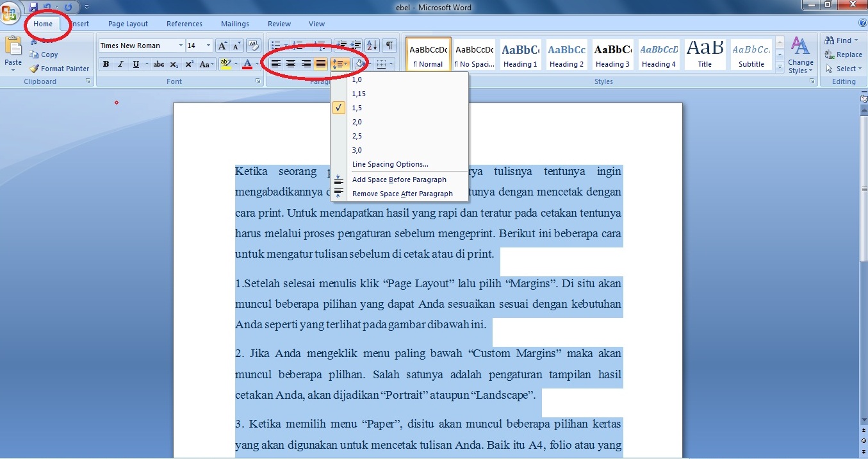Screen dimensions: 868x459
Task: Click the Paste clipboard icon
Action: click(13, 46)
